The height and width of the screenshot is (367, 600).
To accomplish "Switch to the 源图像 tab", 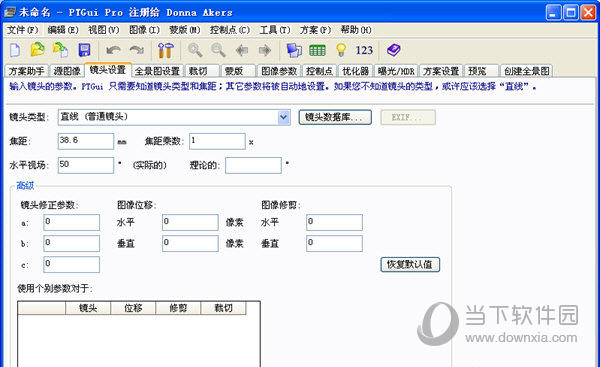I will 67,71.
